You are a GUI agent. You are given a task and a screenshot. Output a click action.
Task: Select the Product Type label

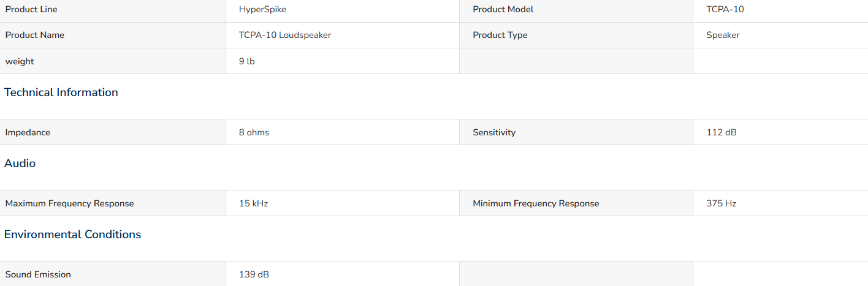pyautogui.click(x=500, y=36)
